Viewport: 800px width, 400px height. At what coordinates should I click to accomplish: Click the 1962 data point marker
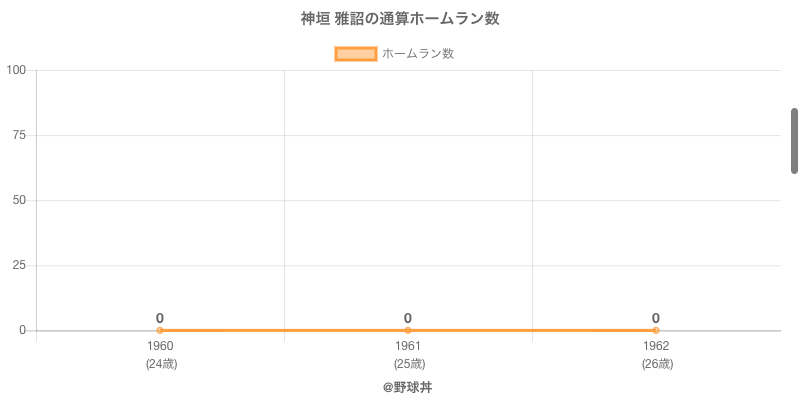pyautogui.click(x=656, y=330)
